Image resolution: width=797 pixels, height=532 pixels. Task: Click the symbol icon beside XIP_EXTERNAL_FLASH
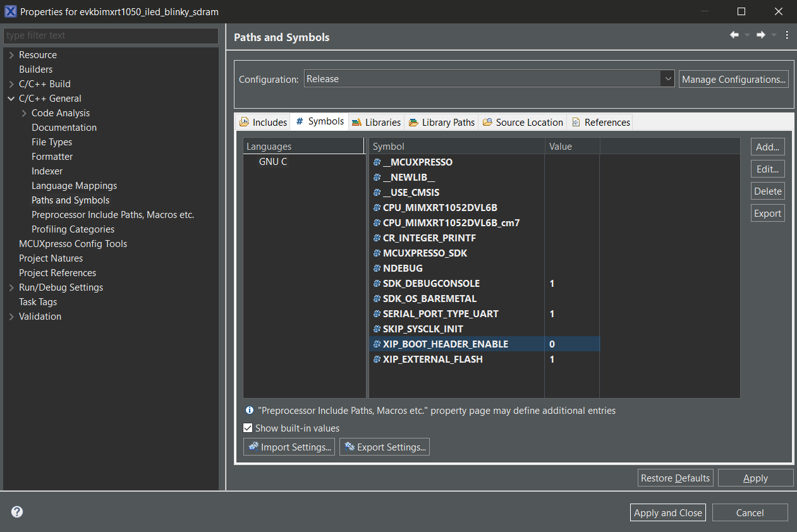click(x=376, y=359)
